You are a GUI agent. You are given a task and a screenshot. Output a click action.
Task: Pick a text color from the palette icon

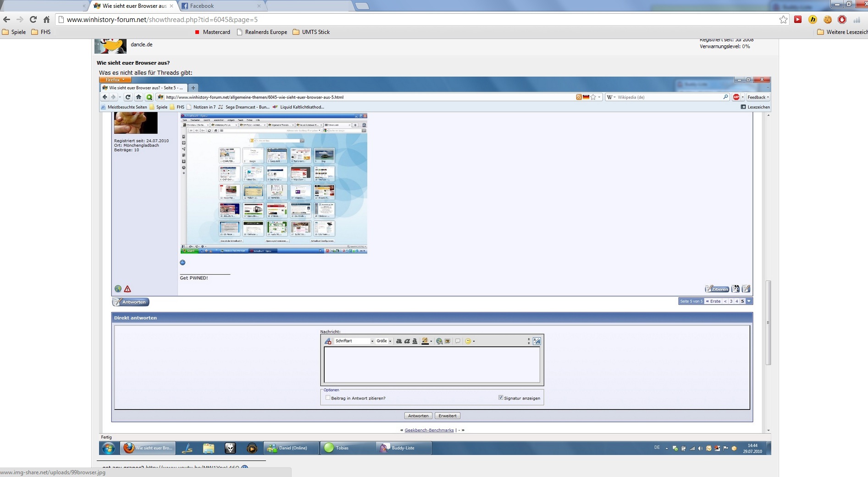[x=425, y=341]
